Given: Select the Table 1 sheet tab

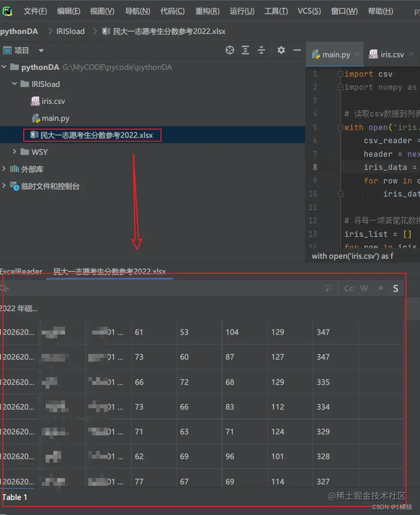Looking at the screenshot, I should click(x=15, y=497).
